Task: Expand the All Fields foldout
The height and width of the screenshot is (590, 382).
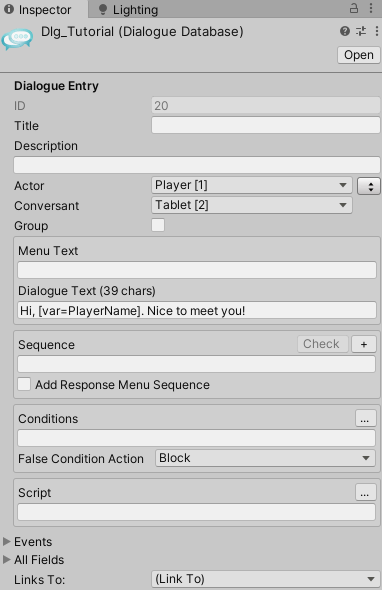Action: coord(7,560)
